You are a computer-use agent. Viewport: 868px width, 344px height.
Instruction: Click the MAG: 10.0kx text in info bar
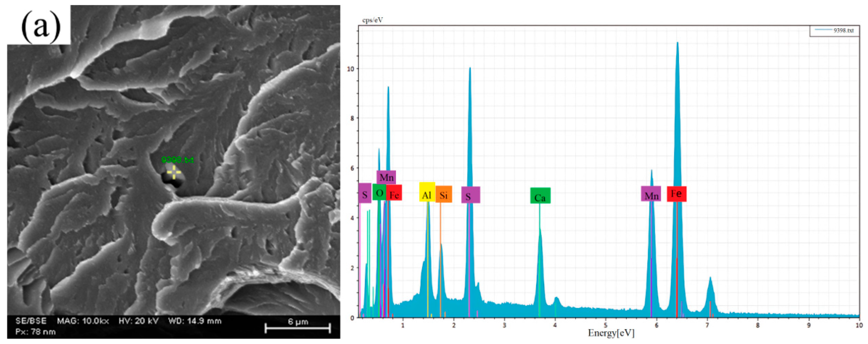point(83,321)
